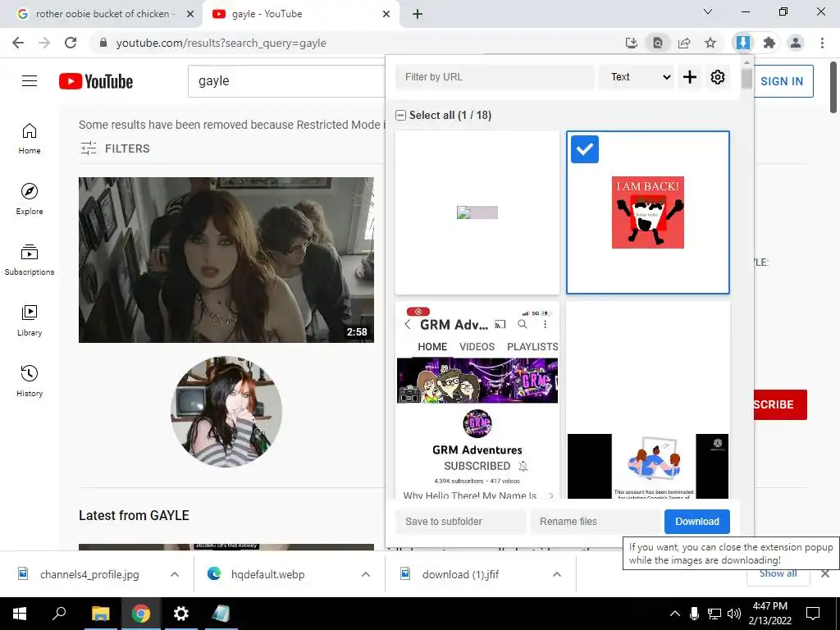Click the YouTube page vertical scrollbar

tap(833, 85)
